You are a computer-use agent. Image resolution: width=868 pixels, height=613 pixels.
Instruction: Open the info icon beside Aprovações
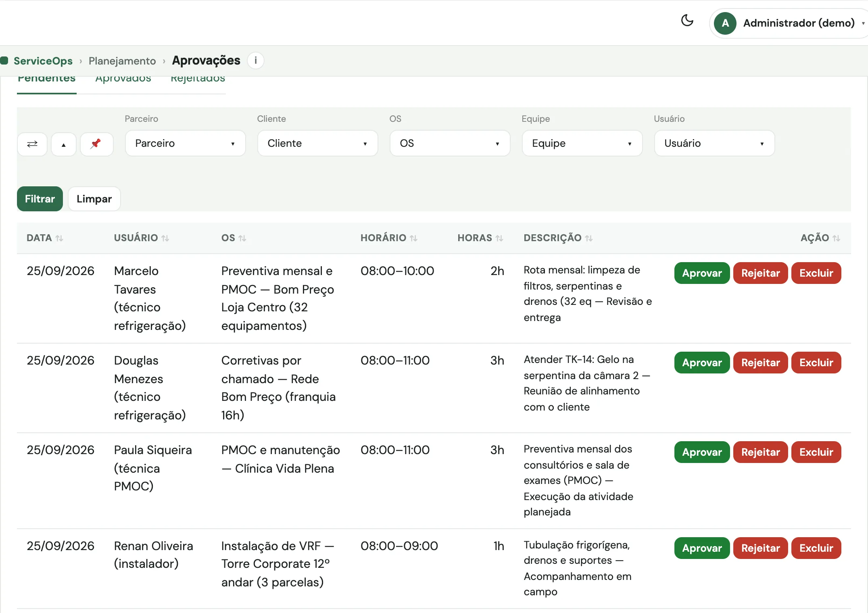(255, 60)
